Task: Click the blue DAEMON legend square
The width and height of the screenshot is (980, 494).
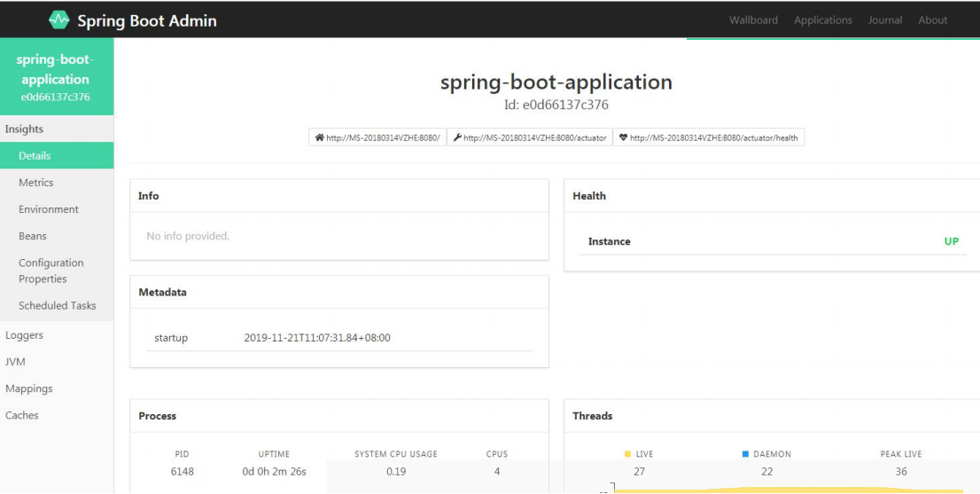Action: tap(745, 454)
